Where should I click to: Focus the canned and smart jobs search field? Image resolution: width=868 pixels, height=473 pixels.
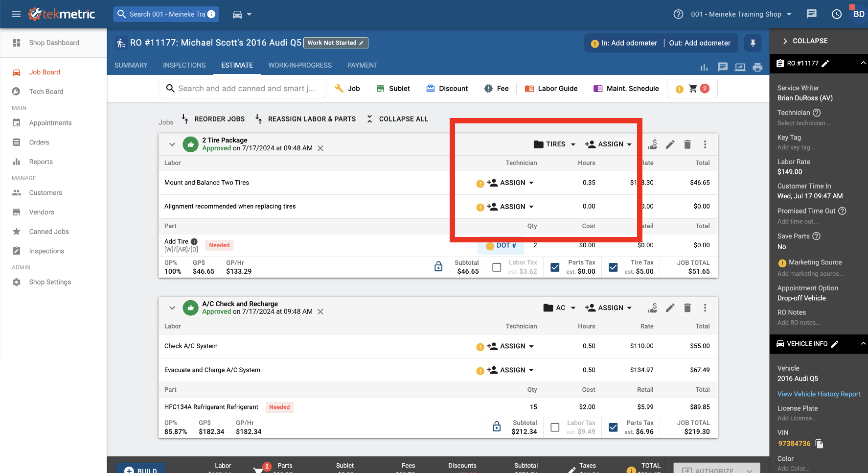pyautogui.click(x=243, y=89)
